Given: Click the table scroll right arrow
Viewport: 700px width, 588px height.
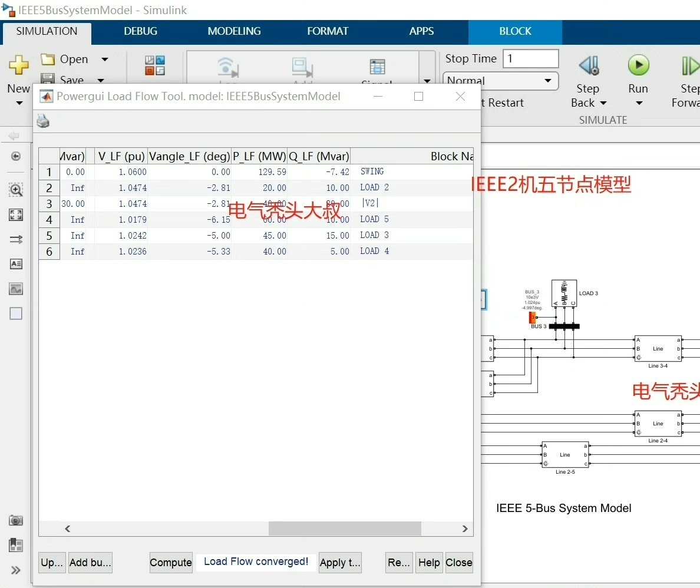Looking at the screenshot, I should [x=465, y=528].
